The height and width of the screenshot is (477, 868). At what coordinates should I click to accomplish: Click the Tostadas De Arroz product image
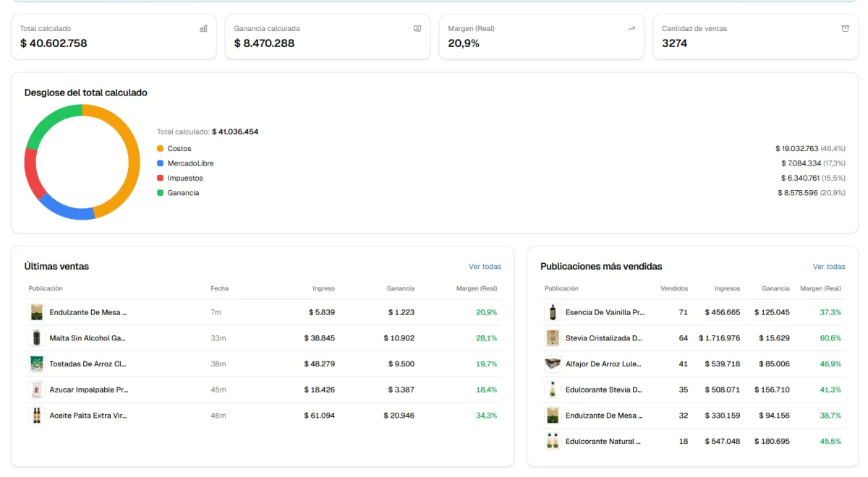point(36,364)
